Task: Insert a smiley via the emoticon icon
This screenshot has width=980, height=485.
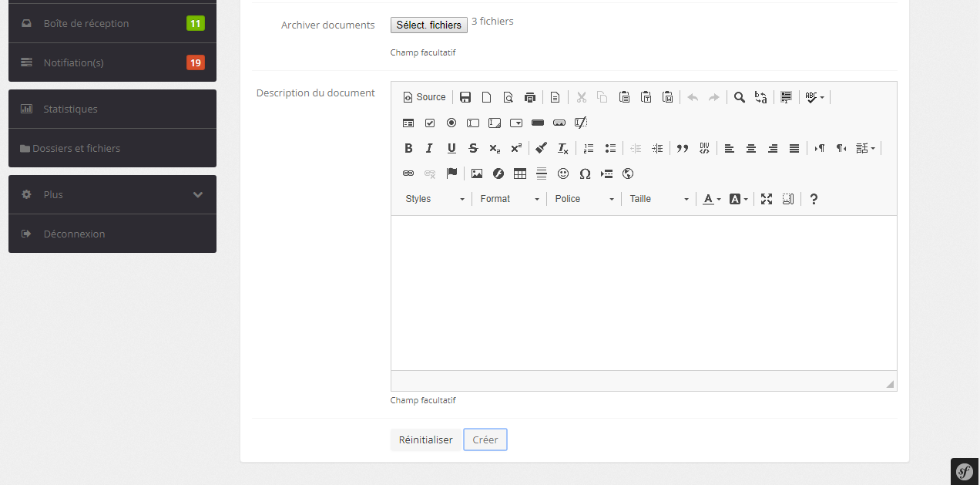Action: pyautogui.click(x=563, y=173)
